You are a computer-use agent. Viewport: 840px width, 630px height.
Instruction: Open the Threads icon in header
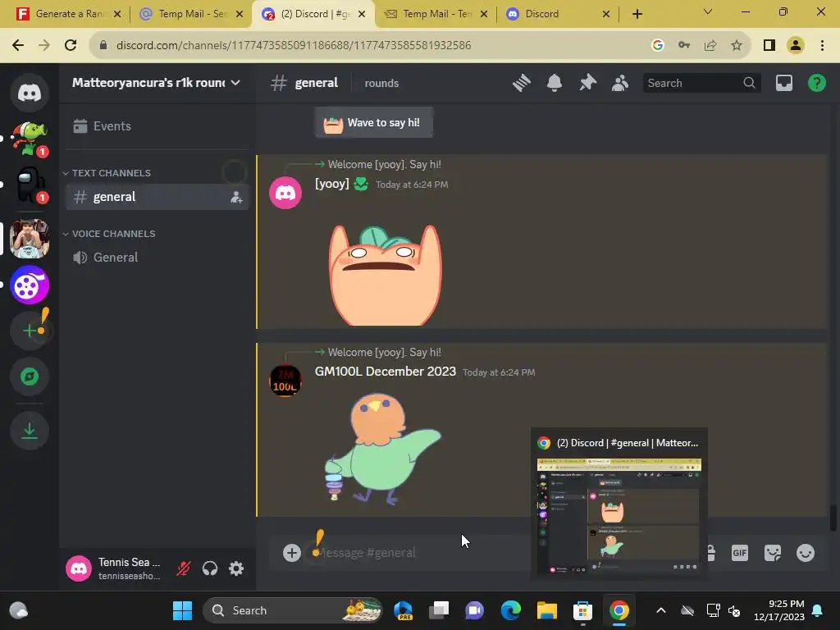click(x=521, y=83)
